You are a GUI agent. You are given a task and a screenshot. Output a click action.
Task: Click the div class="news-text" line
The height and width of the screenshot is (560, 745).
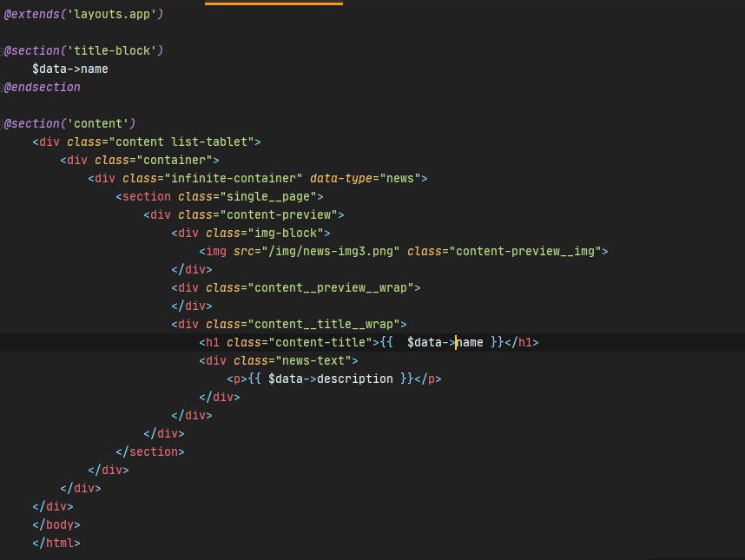coord(279,361)
